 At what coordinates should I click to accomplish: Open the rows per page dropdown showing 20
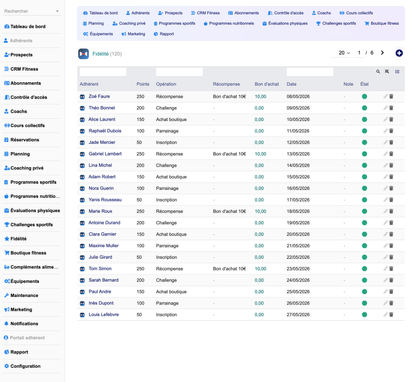(342, 53)
